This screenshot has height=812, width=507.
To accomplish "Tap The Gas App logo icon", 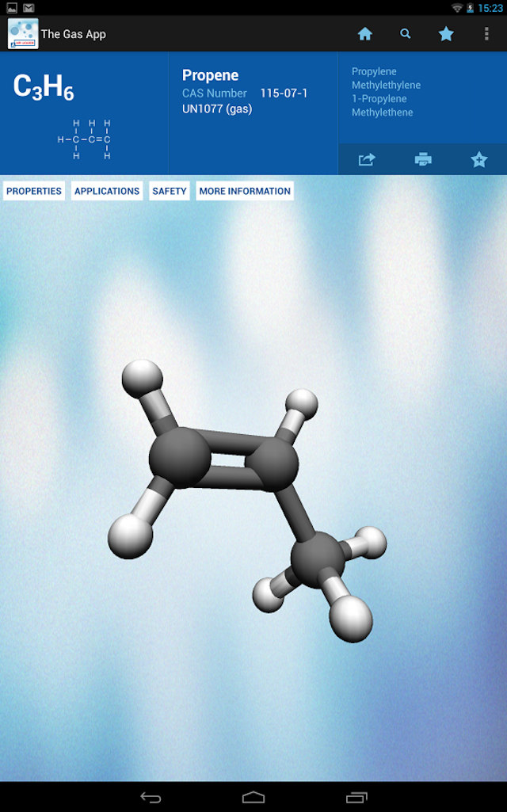I will (x=23, y=34).
